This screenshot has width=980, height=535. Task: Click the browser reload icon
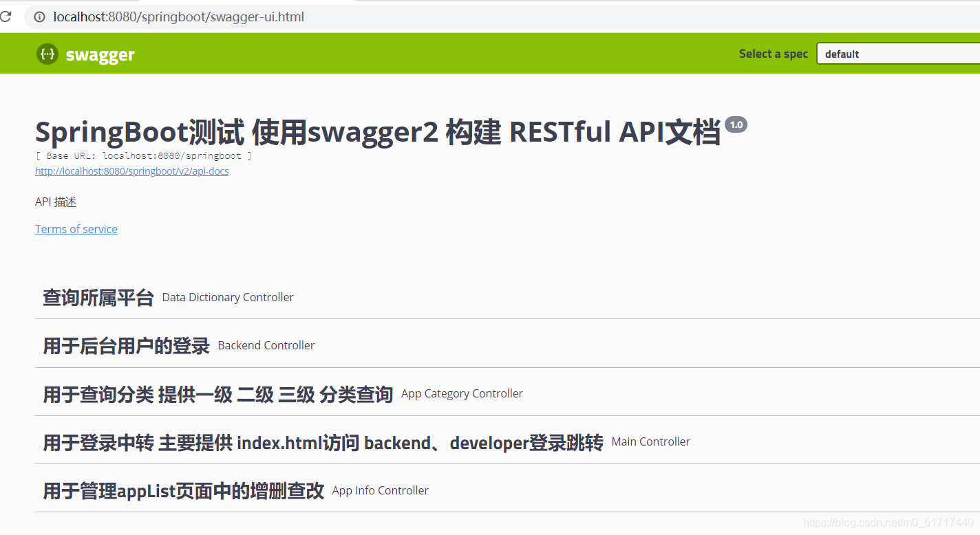click(4, 17)
